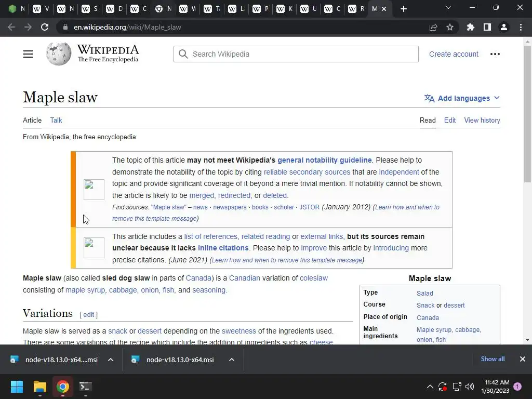This screenshot has width=532, height=399.
Task: Open the Wikipedia main menu hamburger icon
Action: (x=28, y=54)
